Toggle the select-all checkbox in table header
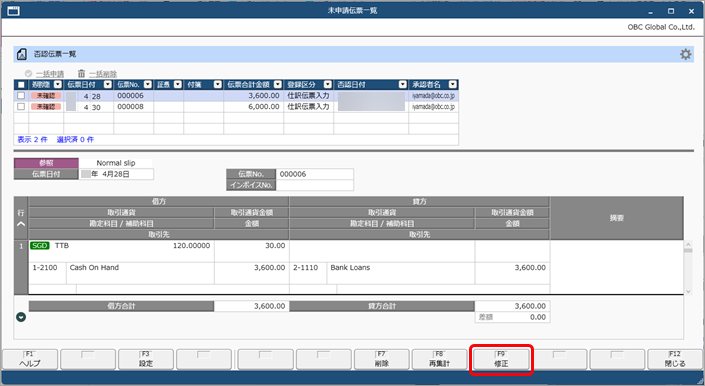This screenshot has height=386, width=705. coord(21,84)
